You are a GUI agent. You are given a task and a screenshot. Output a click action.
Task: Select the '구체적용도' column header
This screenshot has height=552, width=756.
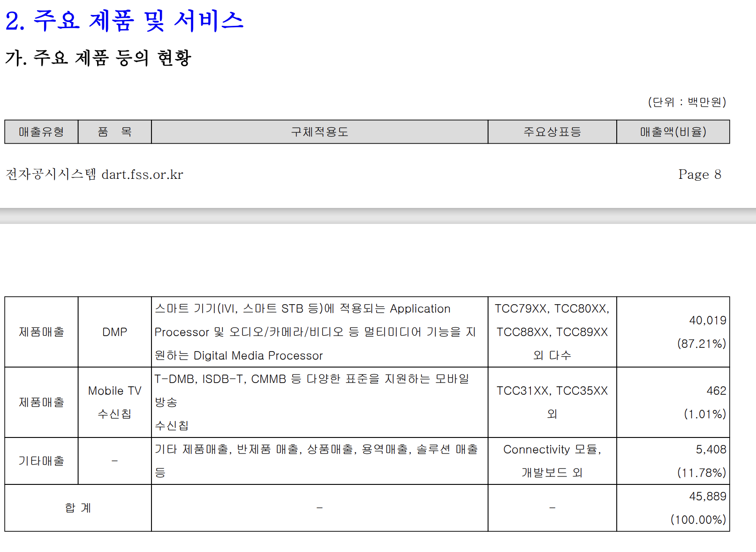(320, 132)
